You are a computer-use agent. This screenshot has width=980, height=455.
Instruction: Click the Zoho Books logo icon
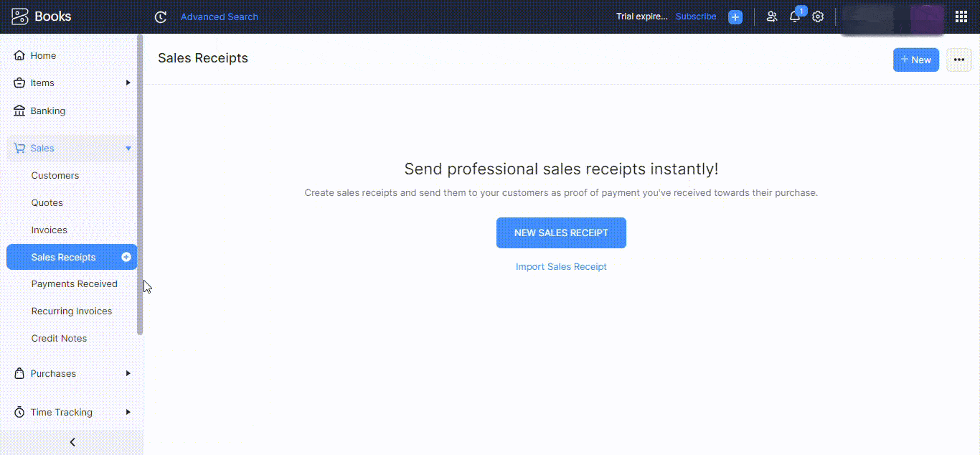tap(20, 17)
